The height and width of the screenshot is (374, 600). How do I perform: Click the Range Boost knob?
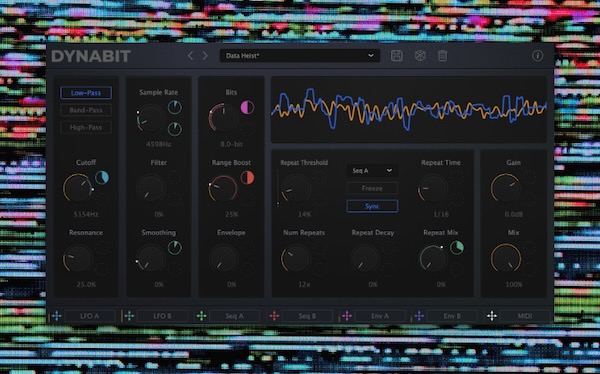[223, 188]
